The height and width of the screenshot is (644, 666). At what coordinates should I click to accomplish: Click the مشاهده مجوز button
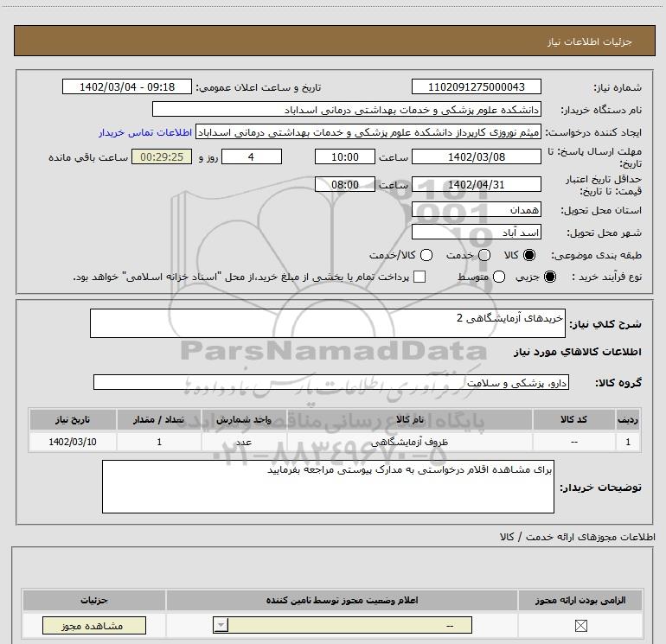tap(94, 625)
